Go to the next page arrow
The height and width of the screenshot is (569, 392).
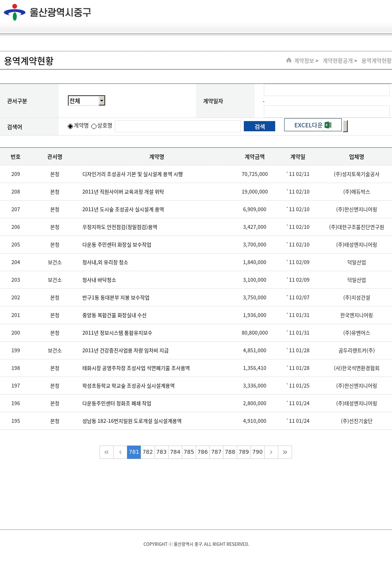tap(271, 452)
